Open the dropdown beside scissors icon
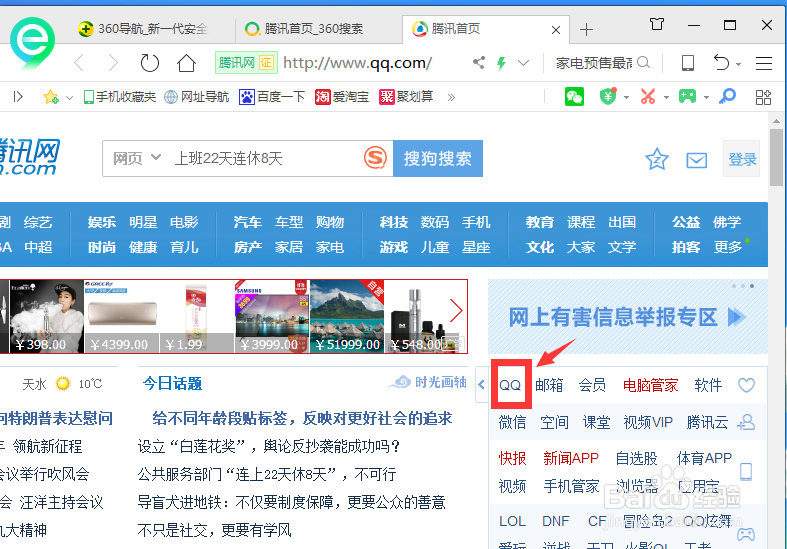 click(667, 97)
